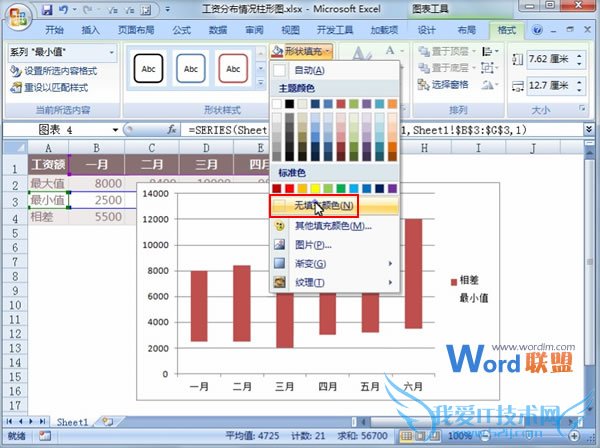Open the Selection Pane
This screenshot has width=600, height=448.
pos(443,85)
